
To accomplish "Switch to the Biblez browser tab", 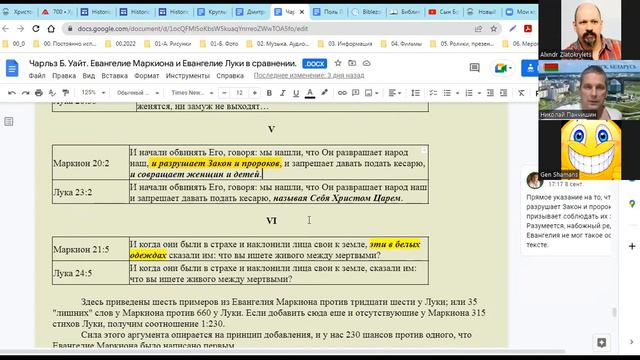I will 367,12.
